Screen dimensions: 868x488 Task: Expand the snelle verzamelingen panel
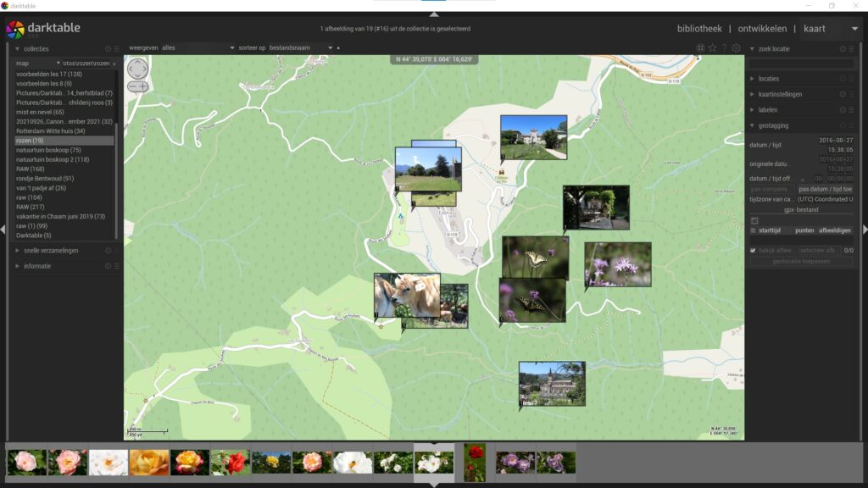[51, 251]
